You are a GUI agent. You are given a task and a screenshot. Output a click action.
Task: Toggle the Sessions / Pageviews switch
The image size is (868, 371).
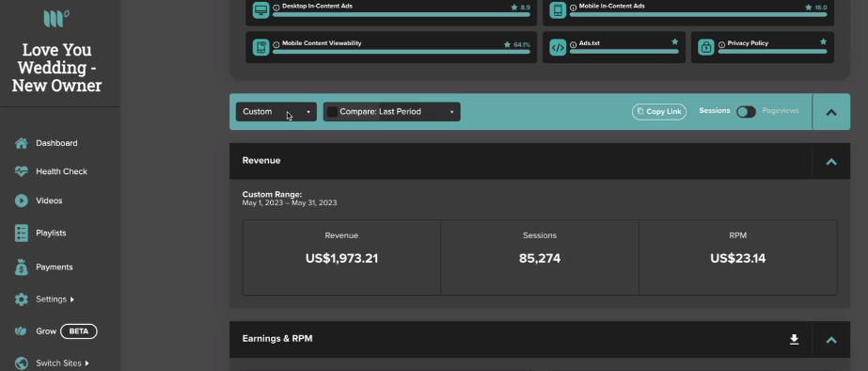click(x=746, y=112)
